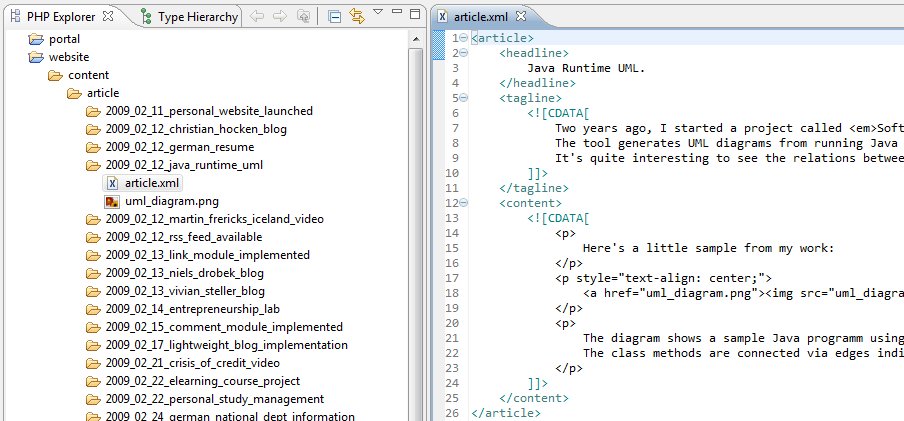Collapse the headline element fold at line 2
Viewport: 904px width, 421px height.
(464, 53)
